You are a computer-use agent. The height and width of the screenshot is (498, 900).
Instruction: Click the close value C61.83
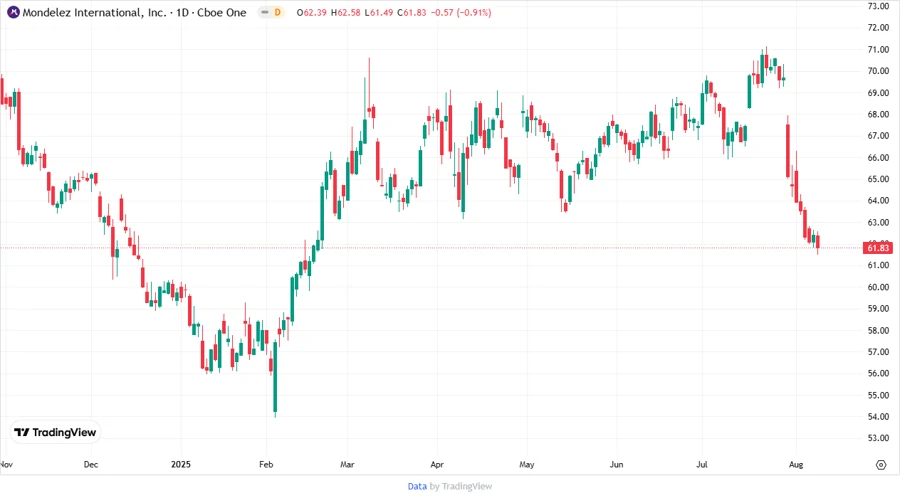click(x=412, y=12)
